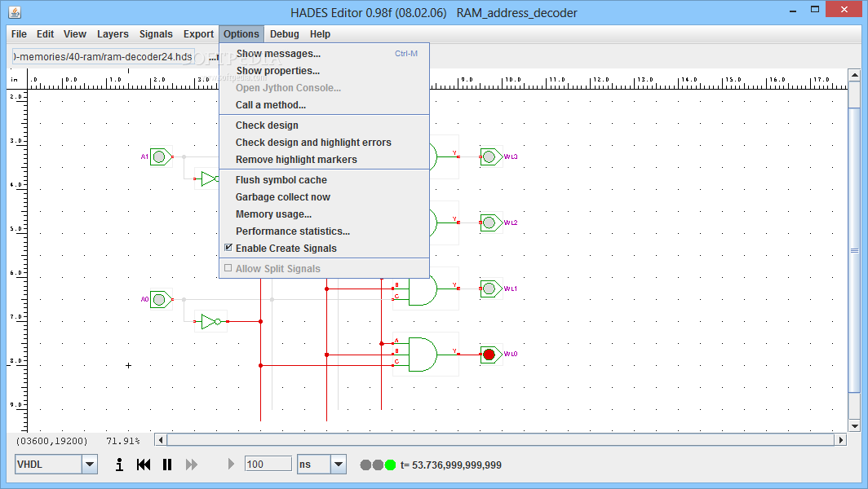This screenshot has width=868, height=489.
Task: Rewind simulation to start
Action: click(144, 465)
